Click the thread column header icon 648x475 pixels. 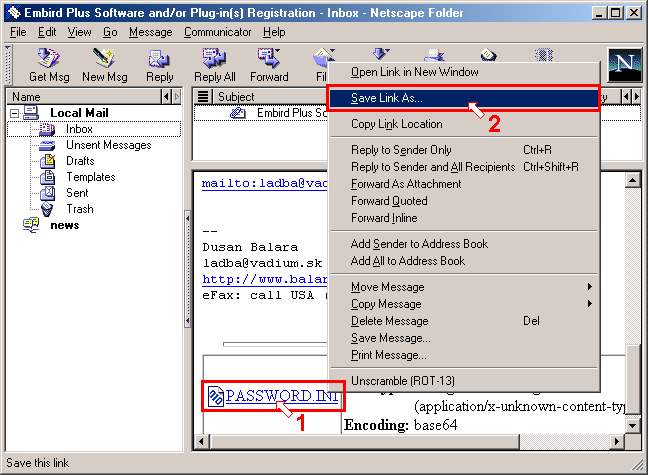(202, 97)
